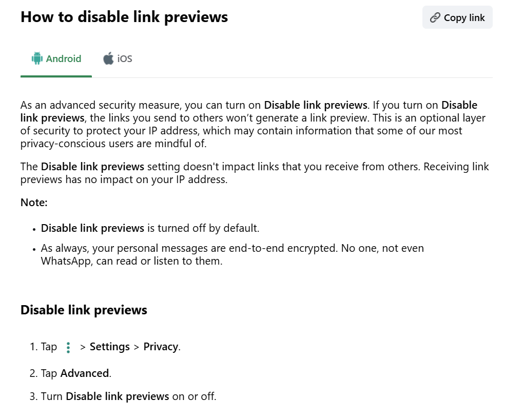Click the word 'Tap' in step 1
Image resolution: width=523 pixels, height=420 pixels.
(x=49, y=347)
